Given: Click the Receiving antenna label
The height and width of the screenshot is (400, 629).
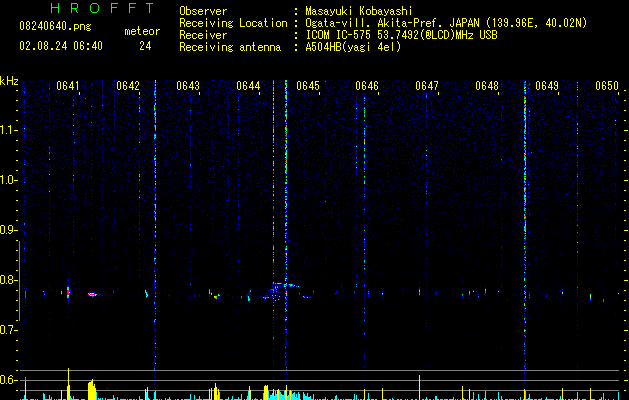Looking at the screenshot, I should (x=230, y=47).
